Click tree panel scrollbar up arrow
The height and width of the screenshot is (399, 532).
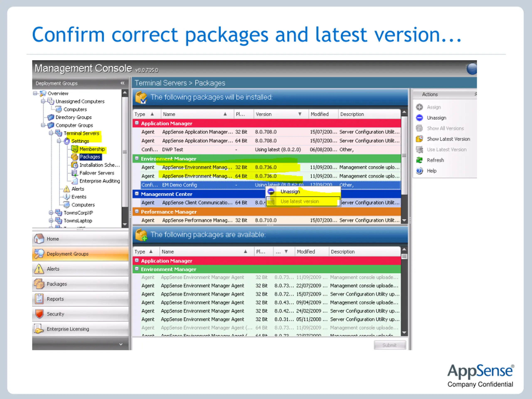[x=125, y=93]
